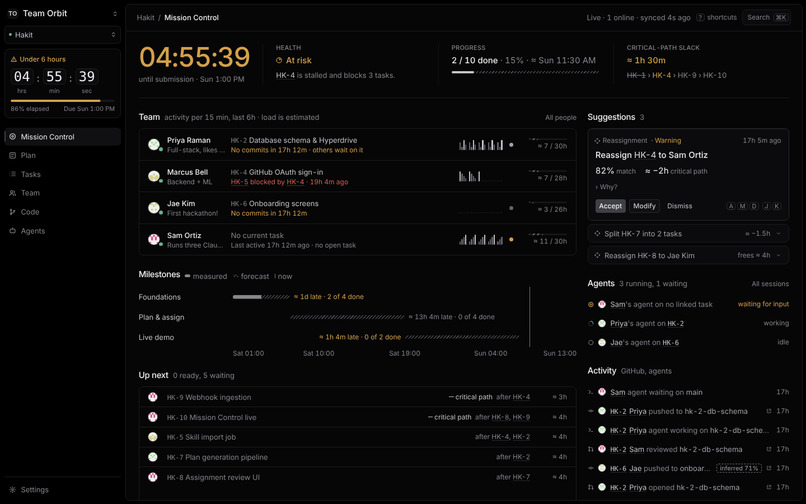806x504 pixels.
Task: Click the Foundations milestone progress bar
Action: coord(261,297)
